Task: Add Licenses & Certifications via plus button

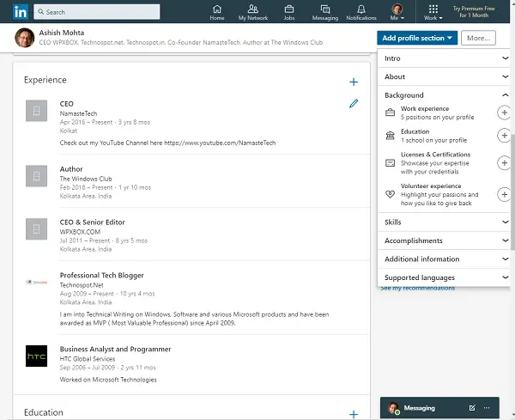Action: [x=504, y=162]
